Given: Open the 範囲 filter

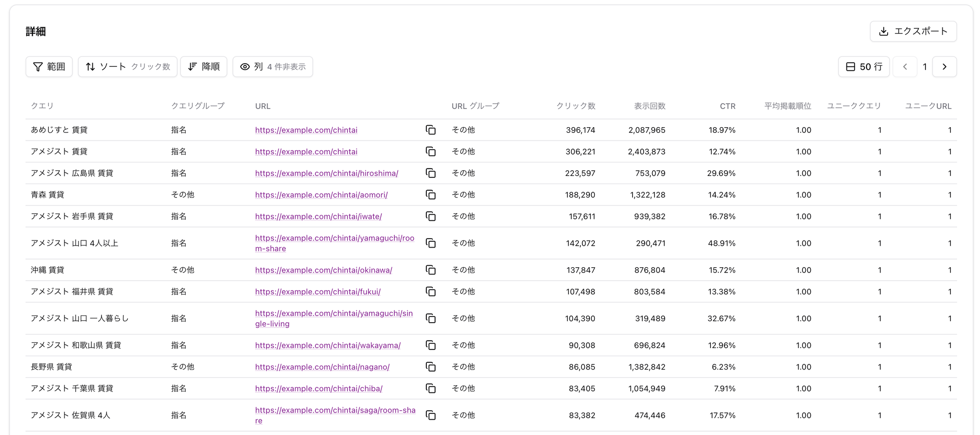Looking at the screenshot, I should tap(49, 66).
